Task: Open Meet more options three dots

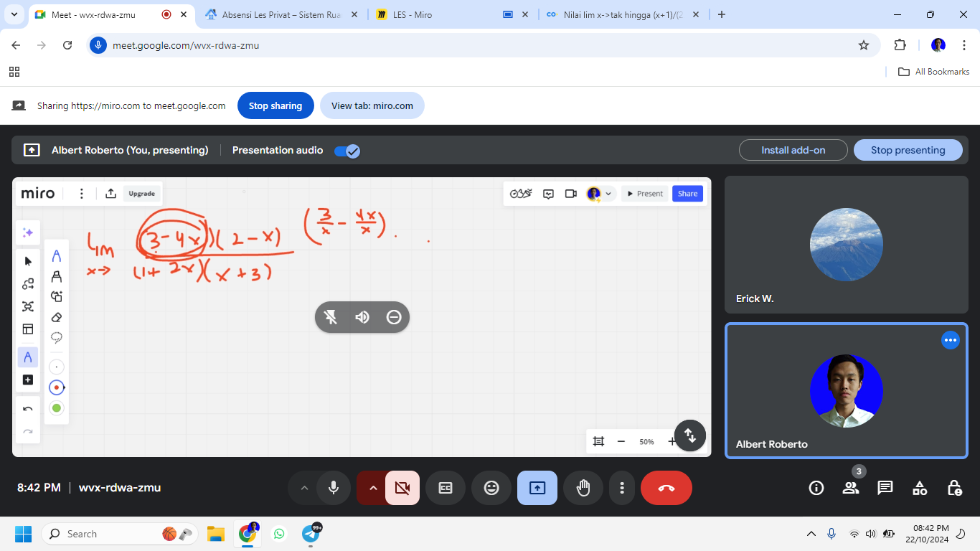Action: pos(622,488)
